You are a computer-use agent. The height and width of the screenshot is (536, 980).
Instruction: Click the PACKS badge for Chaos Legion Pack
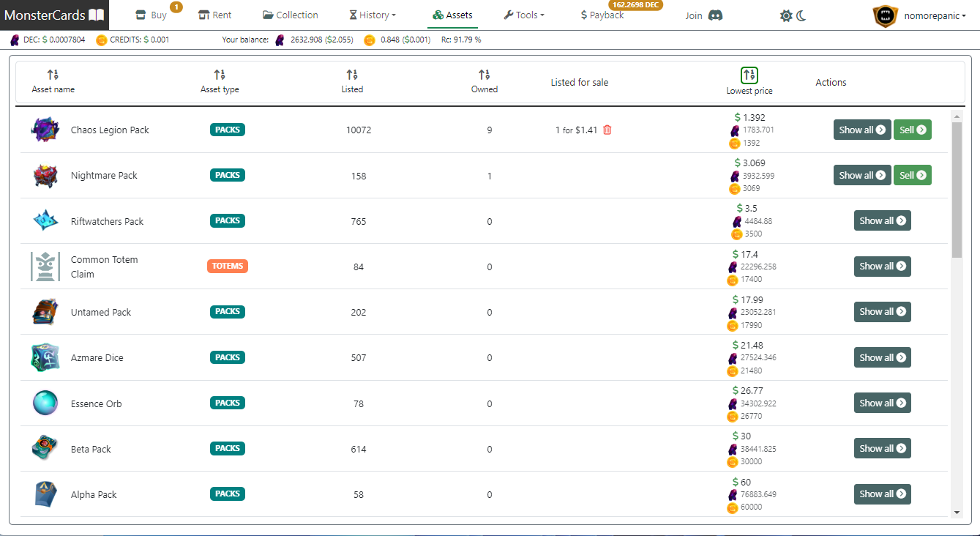[228, 130]
